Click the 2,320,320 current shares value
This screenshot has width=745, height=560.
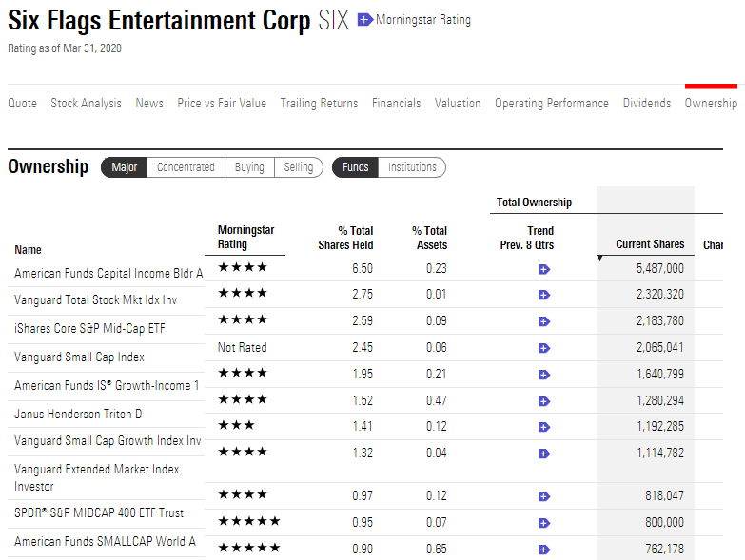660,294
